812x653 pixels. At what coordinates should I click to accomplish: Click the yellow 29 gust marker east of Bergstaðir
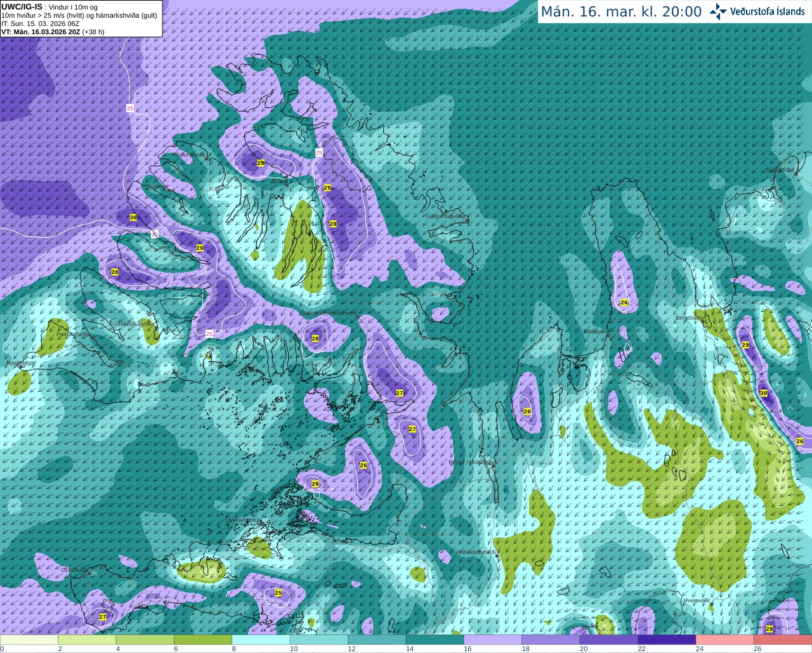(x=745, y=345)
